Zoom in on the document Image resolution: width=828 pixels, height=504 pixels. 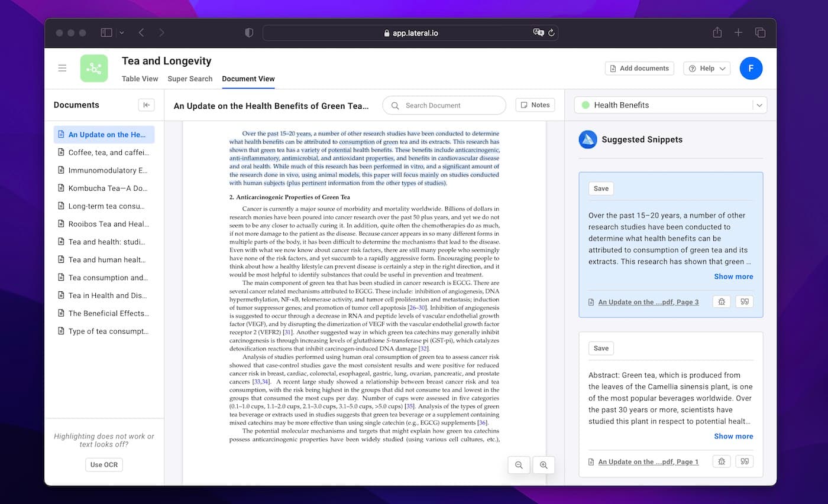(544, 465)
